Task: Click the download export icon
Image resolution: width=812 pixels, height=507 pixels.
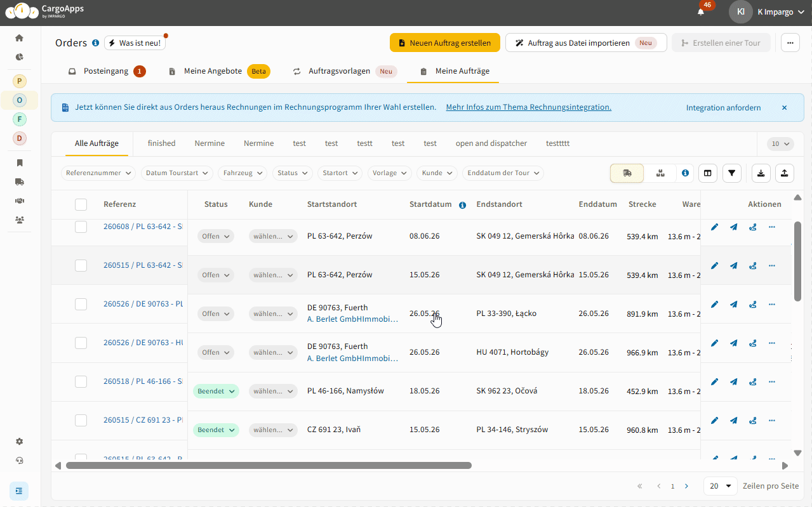Action: (x=761, y=173)
